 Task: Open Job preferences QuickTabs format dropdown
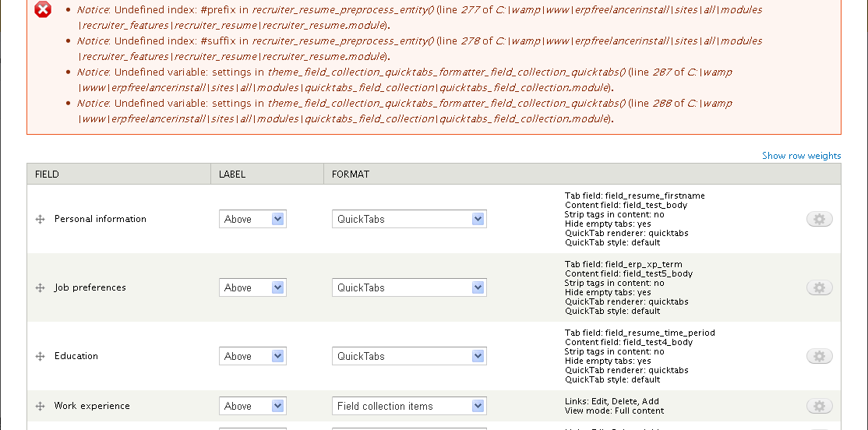[x=409, y=288]
